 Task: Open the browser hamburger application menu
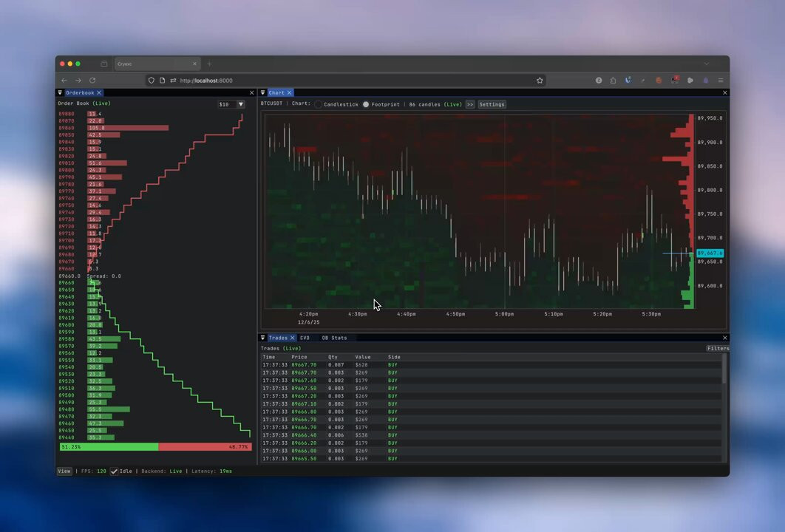721,80
